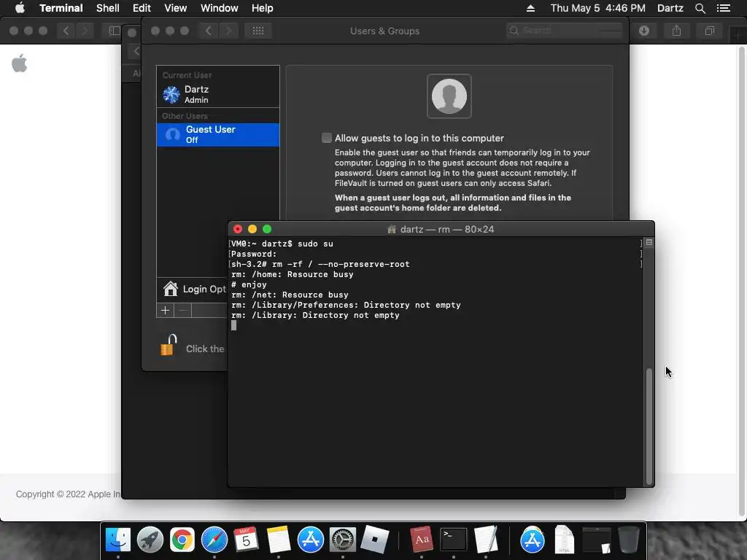The image size is (747, 560).
Task: Open the Terminal menu in menu bar
Action: tap(61, 8)
